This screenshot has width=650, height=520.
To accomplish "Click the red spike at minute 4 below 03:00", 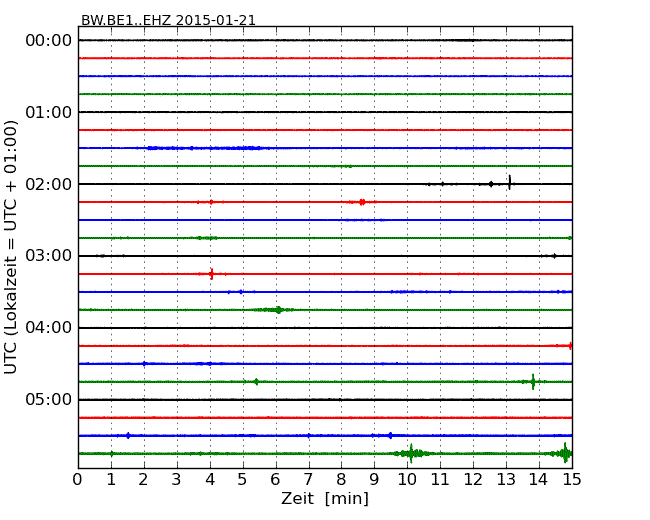I will click(x=212, y=274).
